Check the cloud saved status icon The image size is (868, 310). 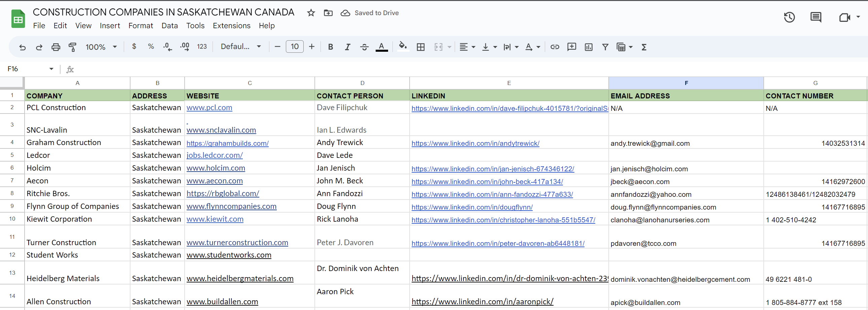coord(345,13)
